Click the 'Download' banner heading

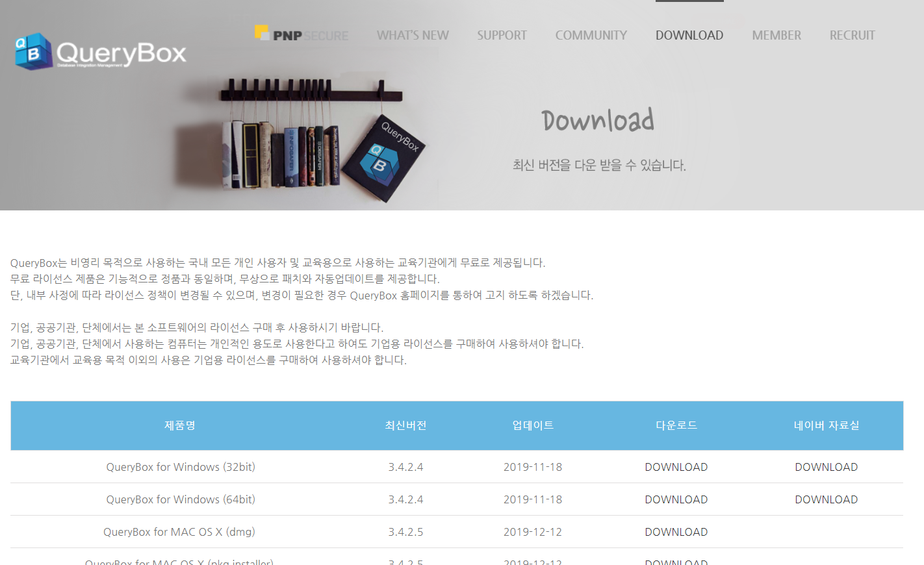coord(598,121)
